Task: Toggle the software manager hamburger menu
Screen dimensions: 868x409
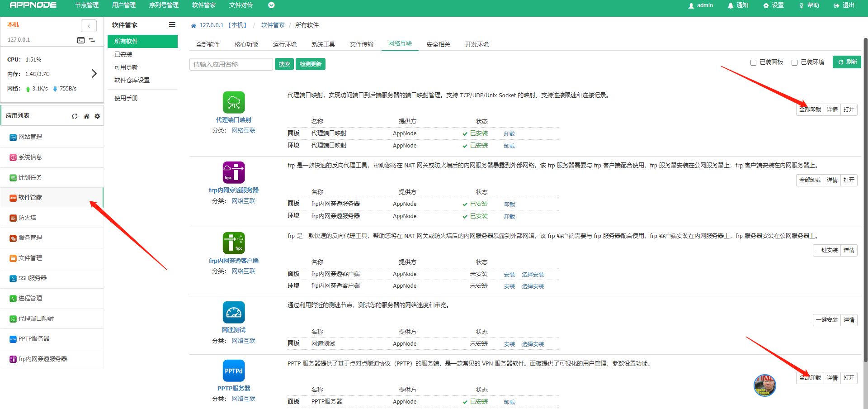Action: pos(172,25)
